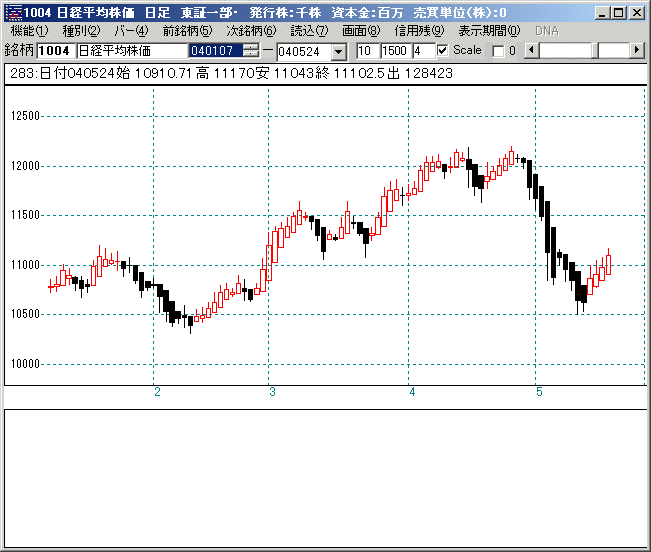Click the spinner beside start date 040107
This screenshot has width=651, height=552.
click(251, 51)
